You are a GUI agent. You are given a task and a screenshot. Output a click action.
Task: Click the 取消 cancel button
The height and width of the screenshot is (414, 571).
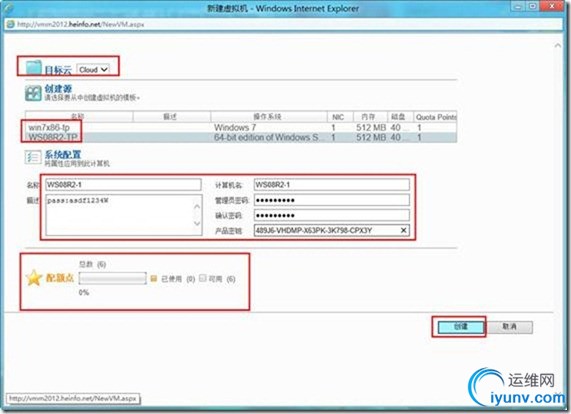tap(510, 327)
